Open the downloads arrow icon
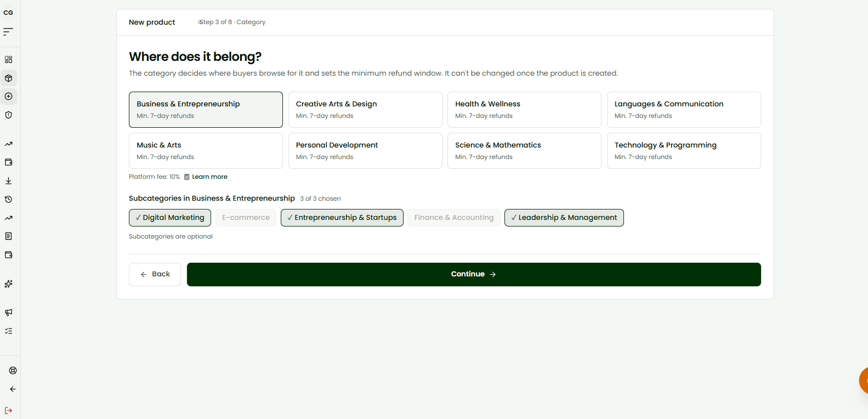Image resolution: width=868 pixels, height=419 pixels. (x=8, y=181)
